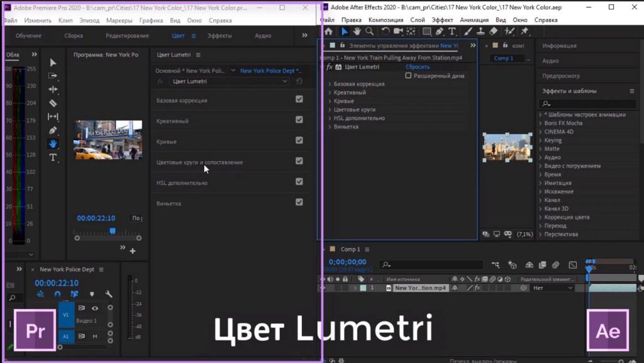Expand Креативный group in After Effects
The image size is (644, 363).
pyautogui.click(x=330, y=92)
